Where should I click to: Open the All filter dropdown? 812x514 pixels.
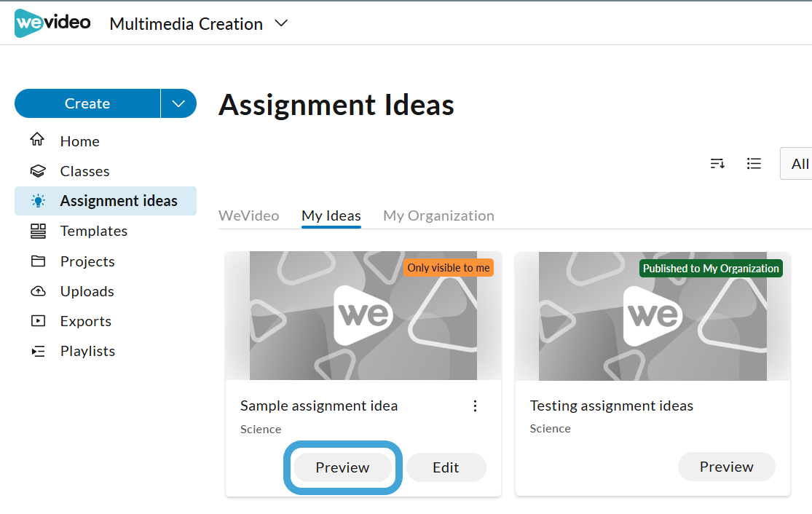click(x=797, y=164)
